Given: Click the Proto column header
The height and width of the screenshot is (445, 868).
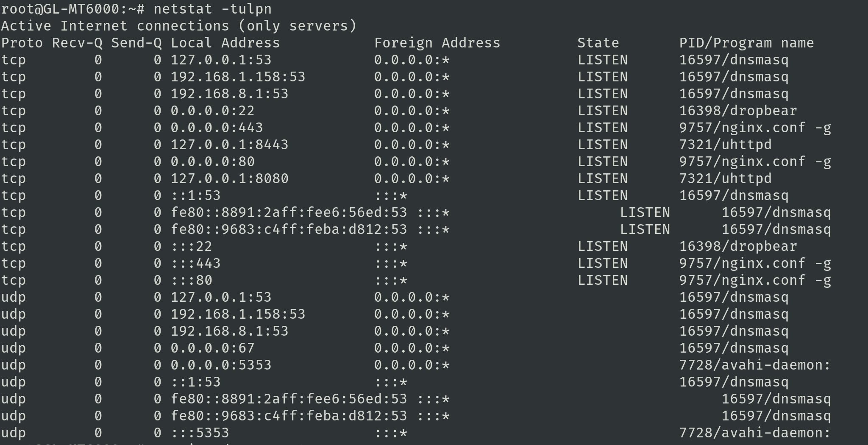Looking at the screenshot, I should tap(22, 43).
